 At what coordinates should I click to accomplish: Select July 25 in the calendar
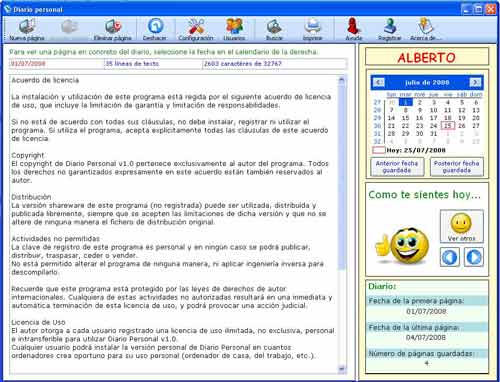click(448, 126)
